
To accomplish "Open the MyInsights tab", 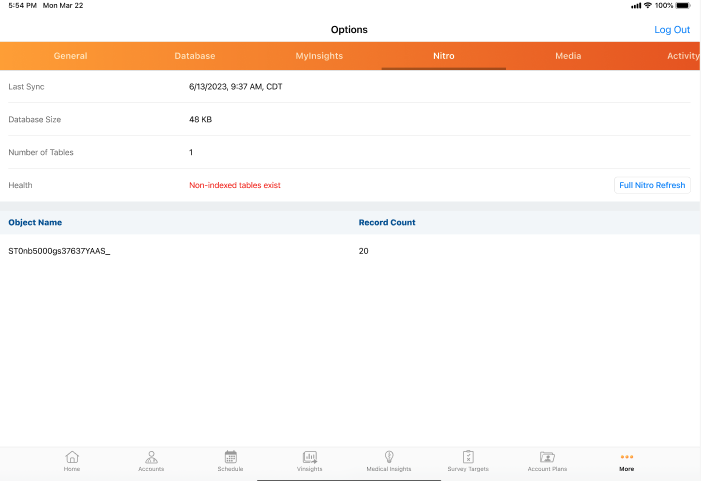I will click(x=319, y=56).
